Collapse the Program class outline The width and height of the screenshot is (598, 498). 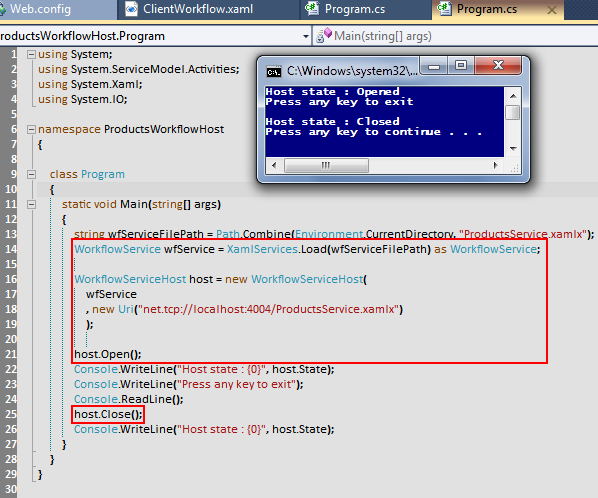[31, 175]
